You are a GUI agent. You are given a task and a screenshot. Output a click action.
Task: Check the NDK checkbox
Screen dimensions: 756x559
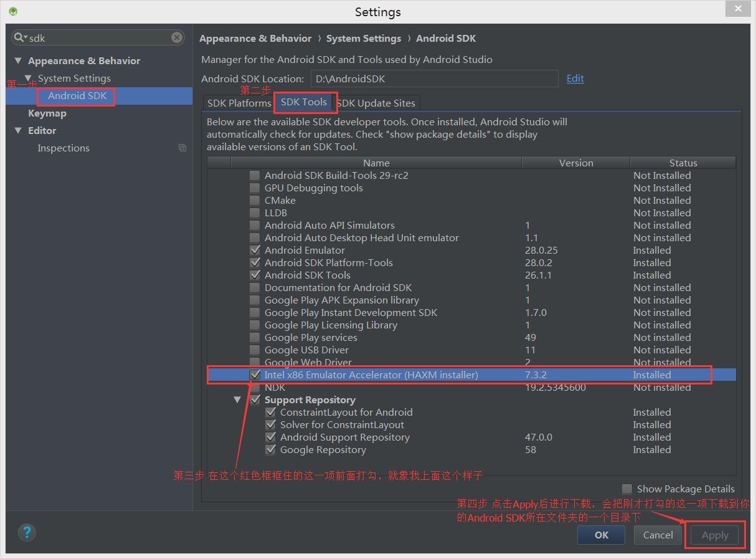(255, 388)
